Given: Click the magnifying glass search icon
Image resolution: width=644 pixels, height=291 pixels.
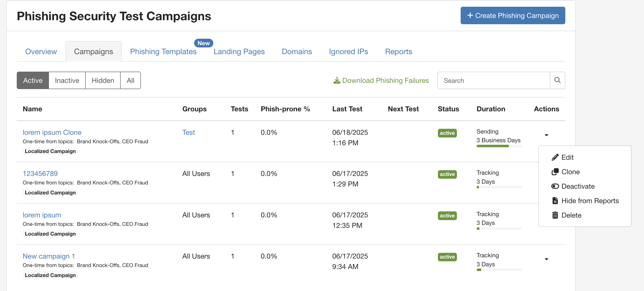Looking at the screenshot, I should pyautogui.click(x=557, y=80).
